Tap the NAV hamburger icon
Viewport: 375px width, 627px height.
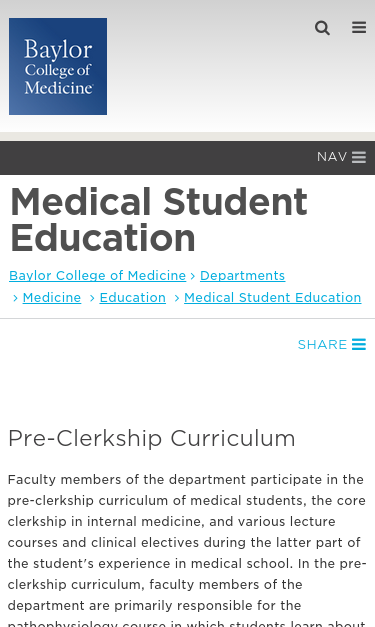(x=359, y=157)
